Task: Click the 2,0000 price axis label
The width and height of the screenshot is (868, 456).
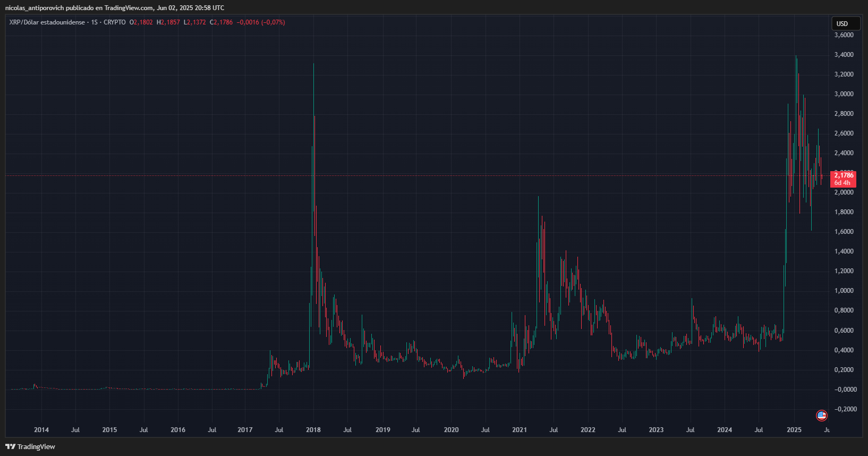Action: point(844,192)
